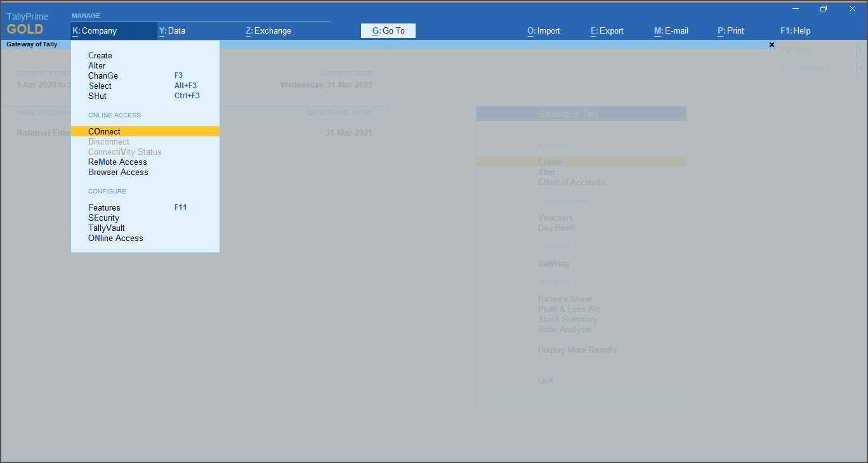Screen dimensions: 868x463
Task: Open TallyVault settings
Action: pyautogui.click(x=105, y=228)
